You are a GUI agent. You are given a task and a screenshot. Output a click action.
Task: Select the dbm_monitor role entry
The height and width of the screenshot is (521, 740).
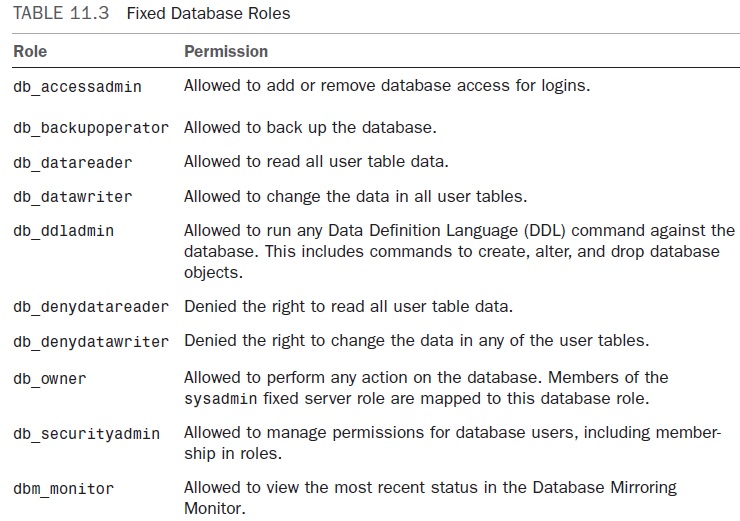tap(64, 489)
